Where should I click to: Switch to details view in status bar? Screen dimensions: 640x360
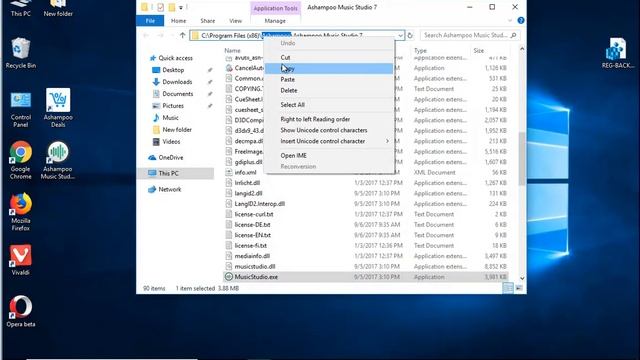click(508, 288)
